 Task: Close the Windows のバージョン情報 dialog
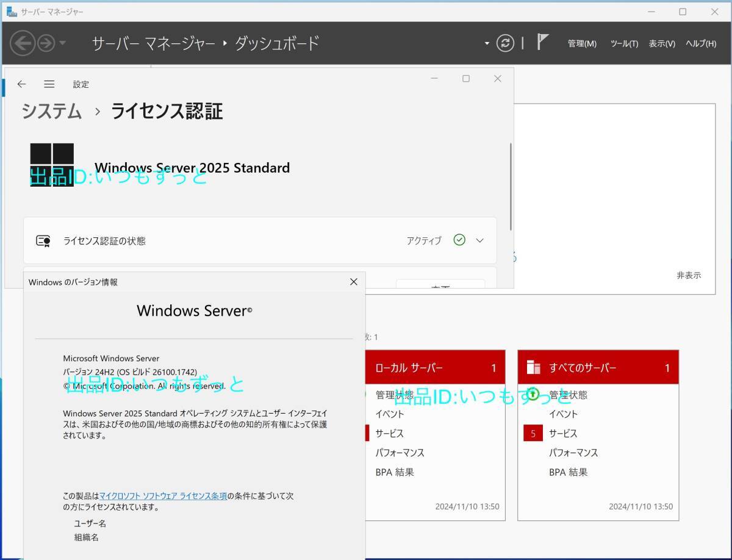[353, 282]
